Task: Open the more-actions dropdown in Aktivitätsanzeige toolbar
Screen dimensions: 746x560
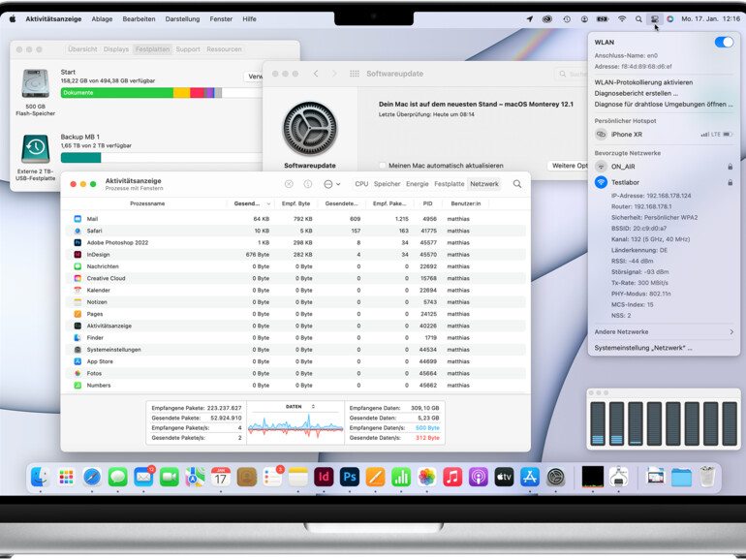Action: click(x=331, y=184)
